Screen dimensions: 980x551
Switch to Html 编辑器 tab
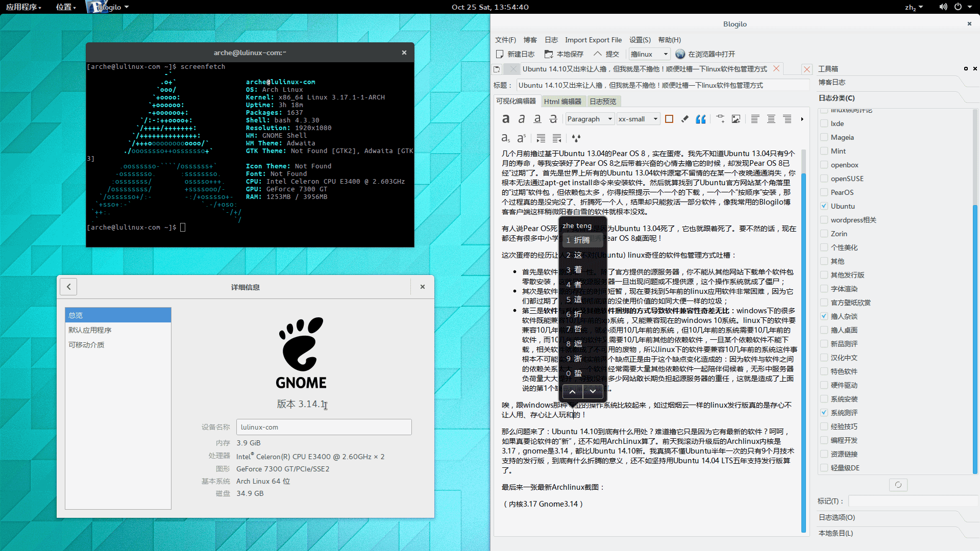click(x=562, y=102)
